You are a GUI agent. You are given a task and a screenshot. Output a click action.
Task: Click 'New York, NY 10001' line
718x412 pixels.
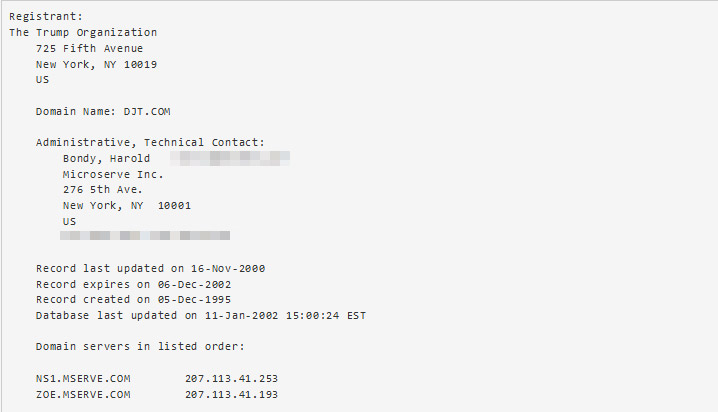coord(127,206)
